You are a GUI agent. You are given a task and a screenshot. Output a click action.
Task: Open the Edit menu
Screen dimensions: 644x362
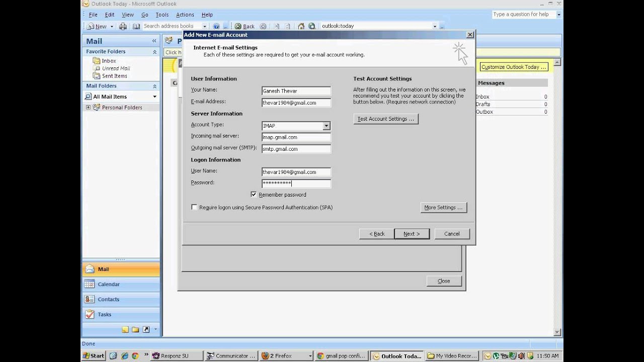click(x=110, y=15)
